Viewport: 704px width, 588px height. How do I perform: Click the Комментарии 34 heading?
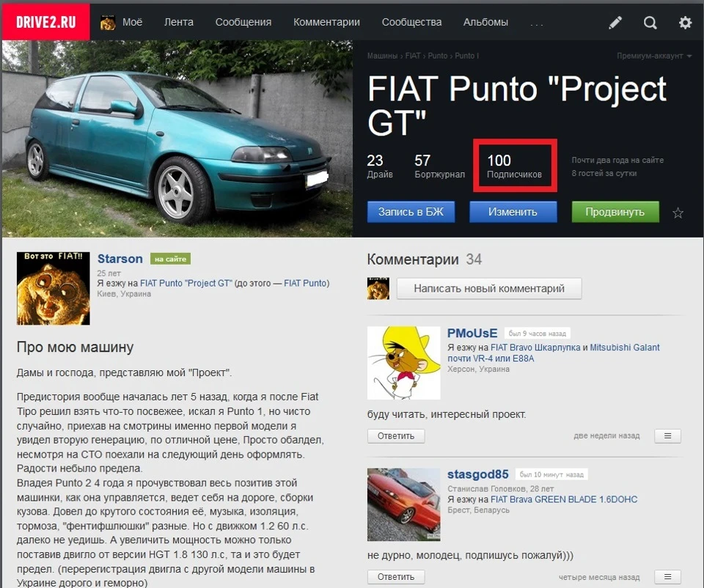coord(425,260)
